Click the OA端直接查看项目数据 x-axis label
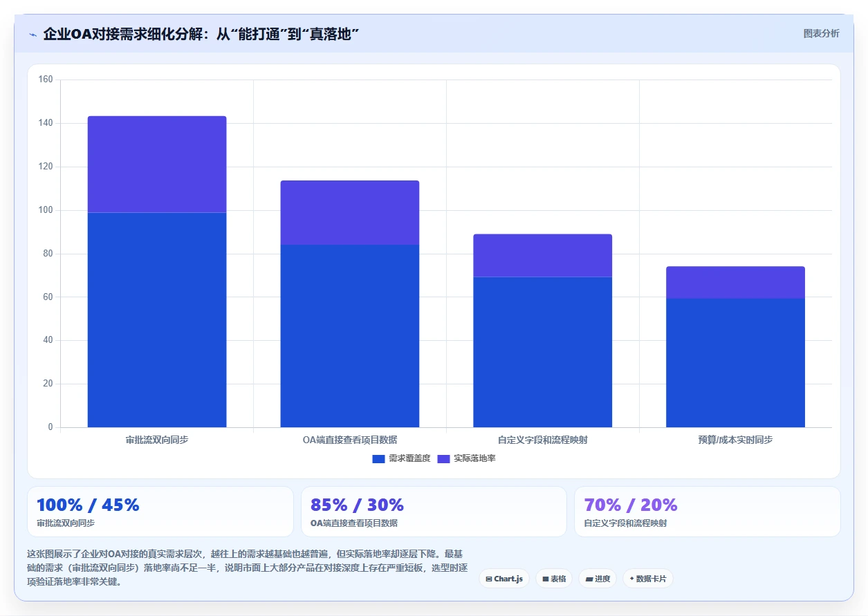868x616 pixels. pyautogui.click(x=350, y=440)
